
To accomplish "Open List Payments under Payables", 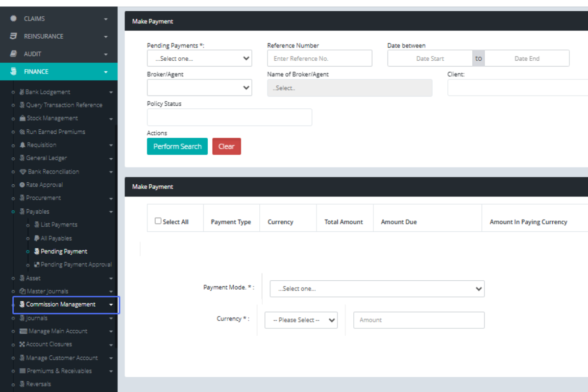I will [x=59, y=225].
